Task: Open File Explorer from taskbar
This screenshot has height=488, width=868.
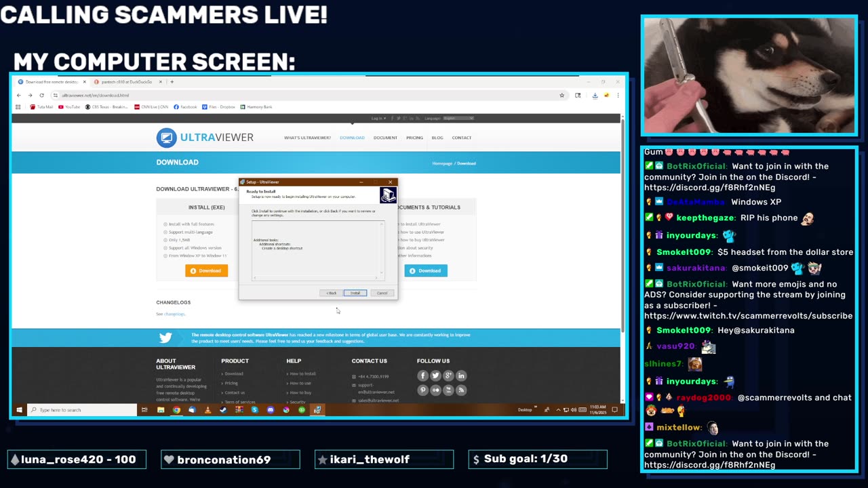Action: point(161,409)
